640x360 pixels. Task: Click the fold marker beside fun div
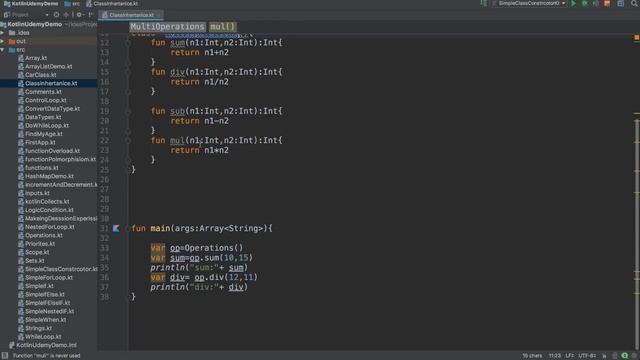click(x=128, y=72)
